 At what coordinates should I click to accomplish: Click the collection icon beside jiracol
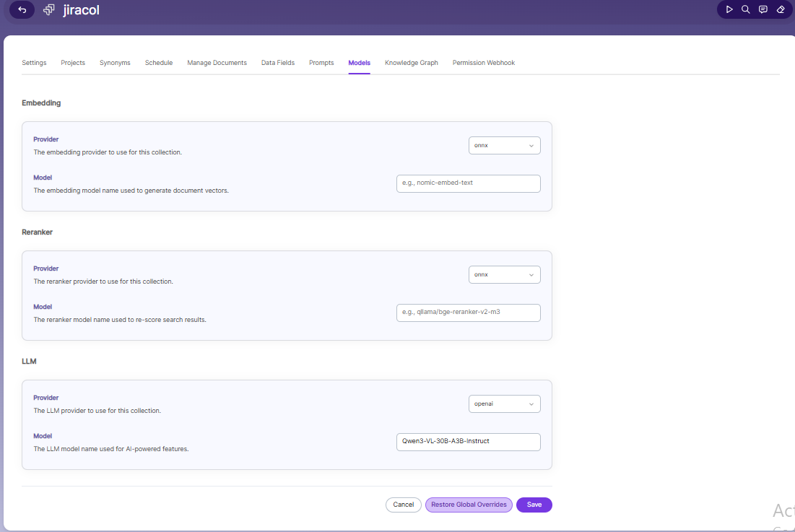[48, 9]
